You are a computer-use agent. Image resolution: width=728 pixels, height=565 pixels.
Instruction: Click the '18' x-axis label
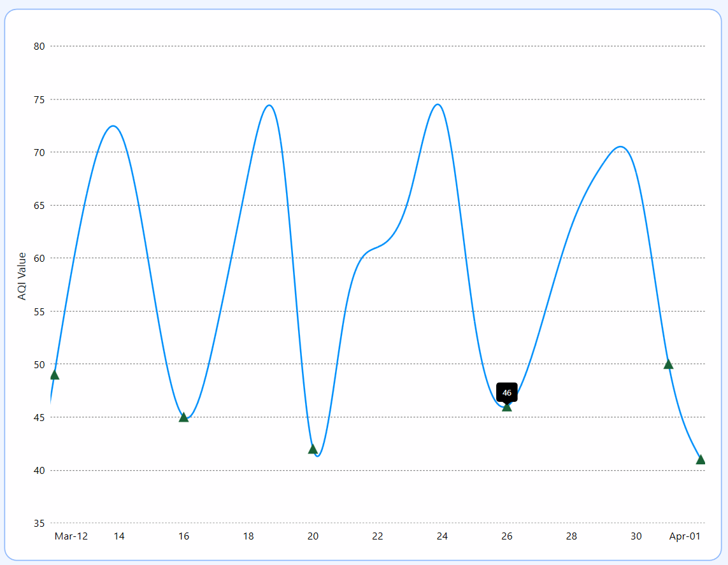[x=248, y=536]
